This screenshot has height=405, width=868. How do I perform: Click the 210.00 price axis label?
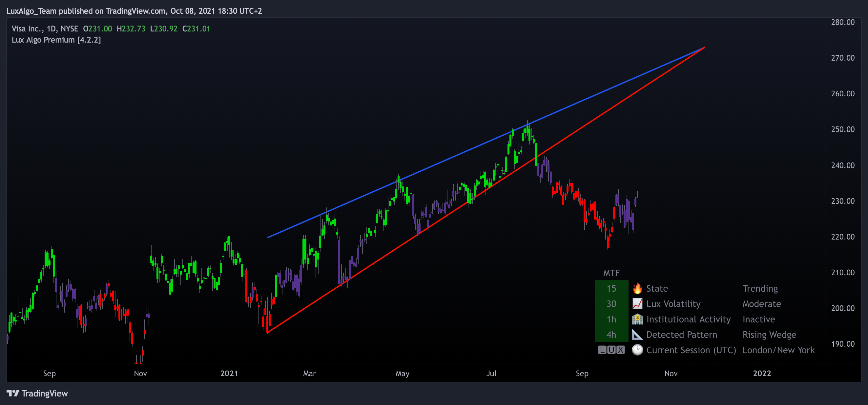842,272
